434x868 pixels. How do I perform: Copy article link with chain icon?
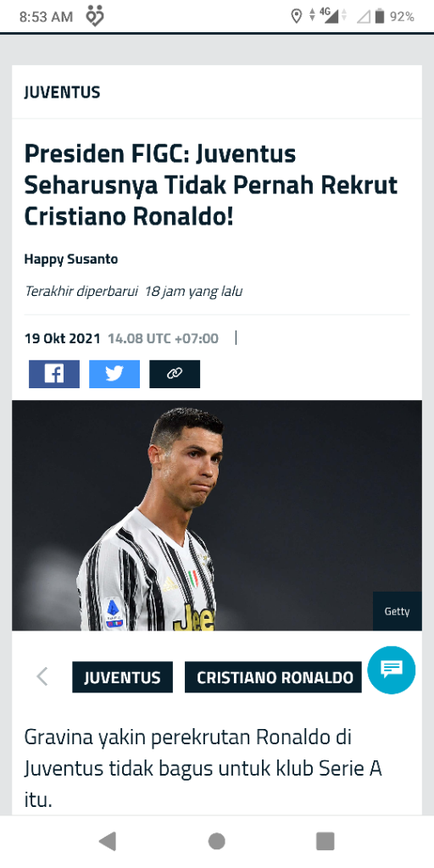(175, 374)
